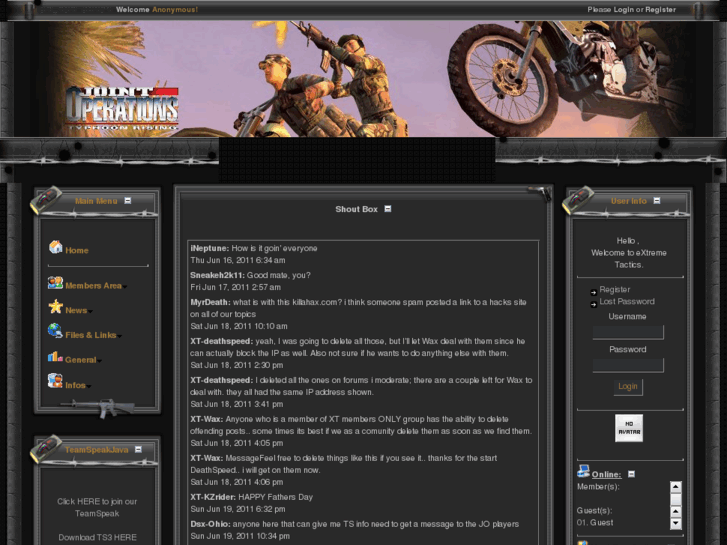Collapse the Main Menu block
Viewport: 727px width, 545px height.
coord(128,200)
